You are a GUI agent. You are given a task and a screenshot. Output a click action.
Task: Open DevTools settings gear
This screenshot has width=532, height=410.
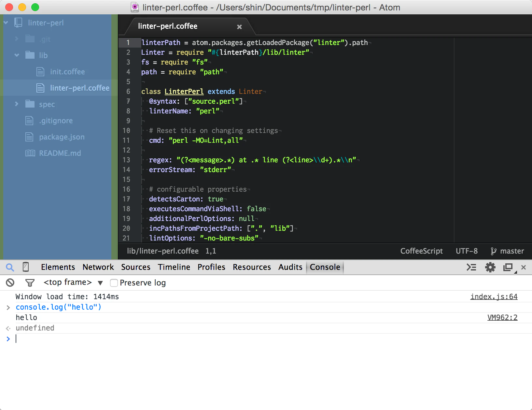(x=490, y=267)
